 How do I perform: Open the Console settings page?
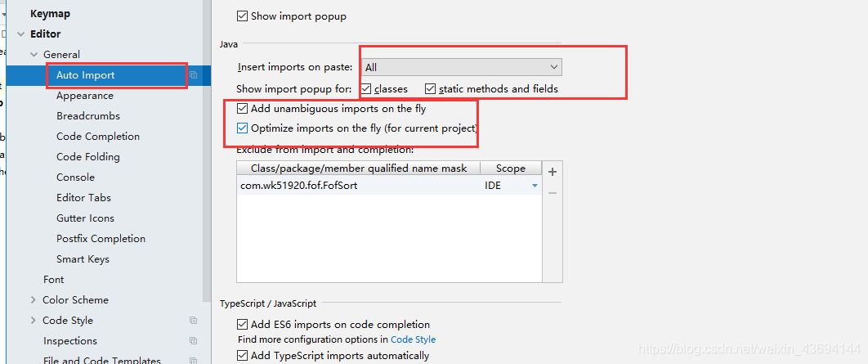tap(75, 178)
